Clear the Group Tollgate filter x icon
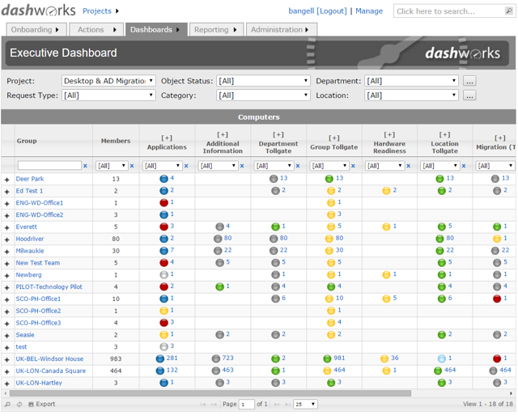 point(353,166)
